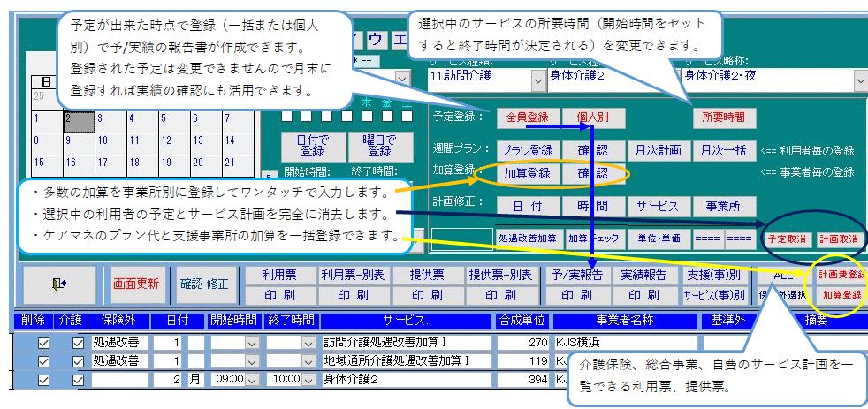Click the 予定取消 cancel button
This screenshot has height=409, width=868.
tap(787, 239)
